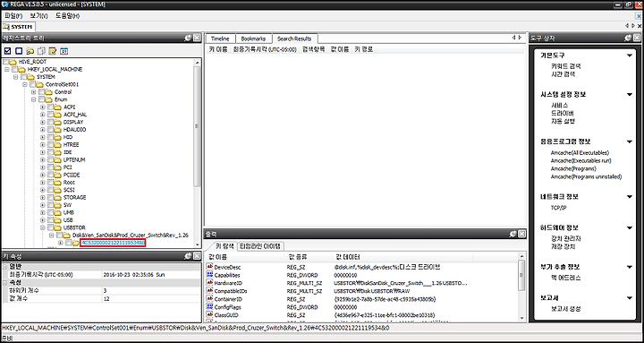The image size is (644, 343).
Task: Click the bookmark note icon in tree toolbar
Action: [x=53, y=51]
